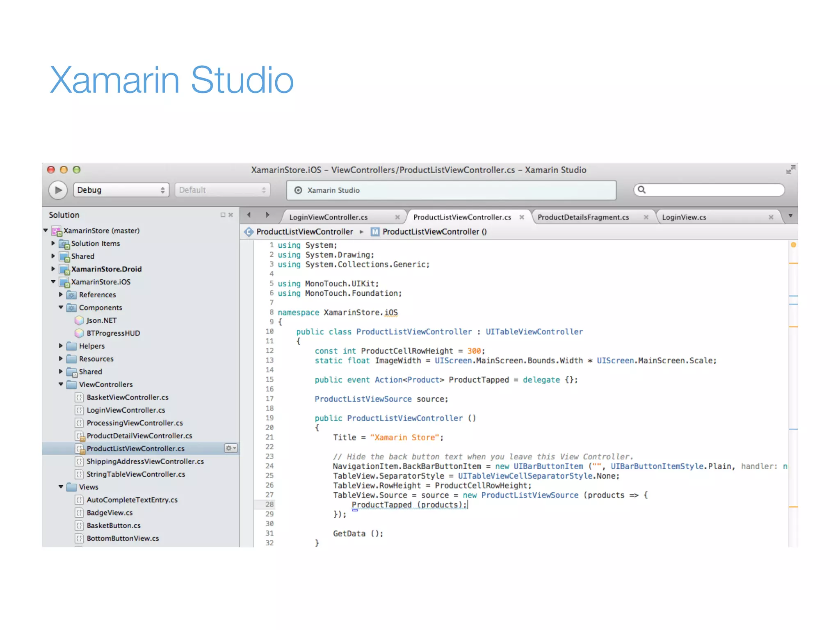The height and width of the screenshot is (630, 840).
Task: Open ProductDetailViewController.cs file
Action: [139, 436]
